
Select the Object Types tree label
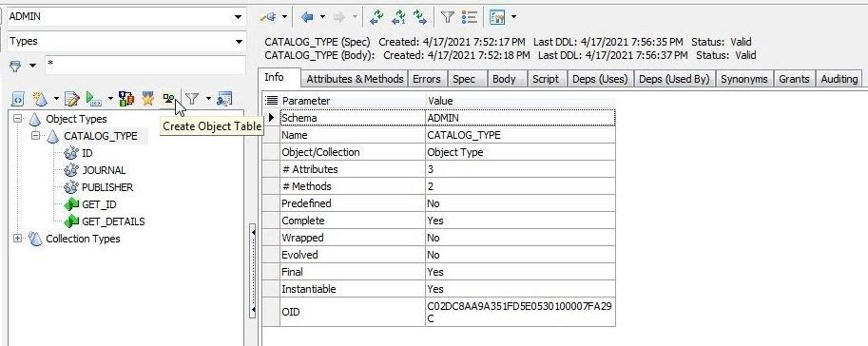coord(76,119)
